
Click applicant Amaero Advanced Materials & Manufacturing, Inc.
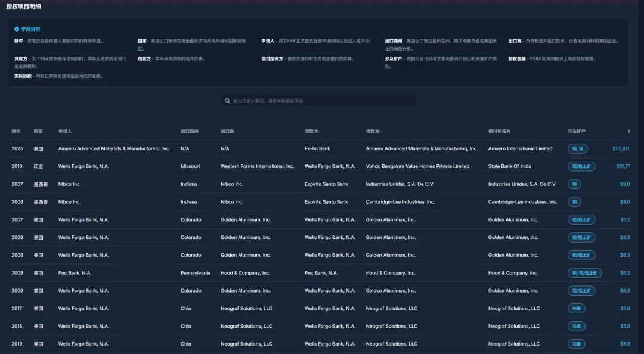(x=114, y=148)
